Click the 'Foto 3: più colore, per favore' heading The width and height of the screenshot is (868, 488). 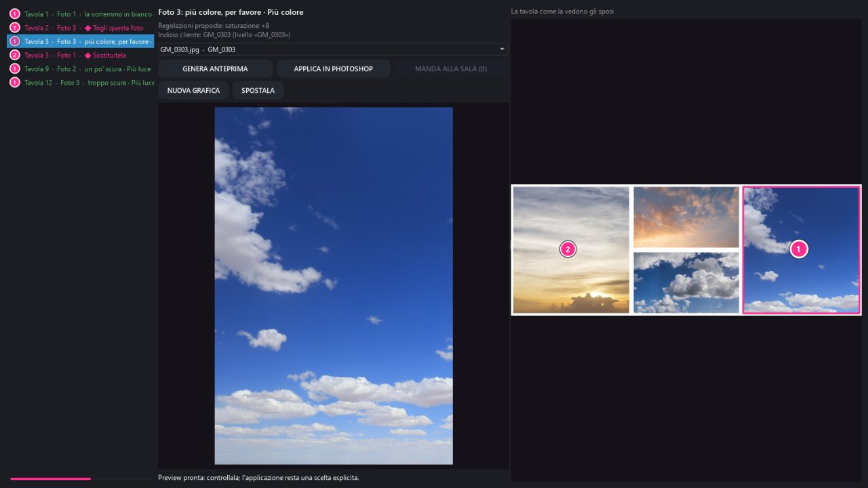231,12
